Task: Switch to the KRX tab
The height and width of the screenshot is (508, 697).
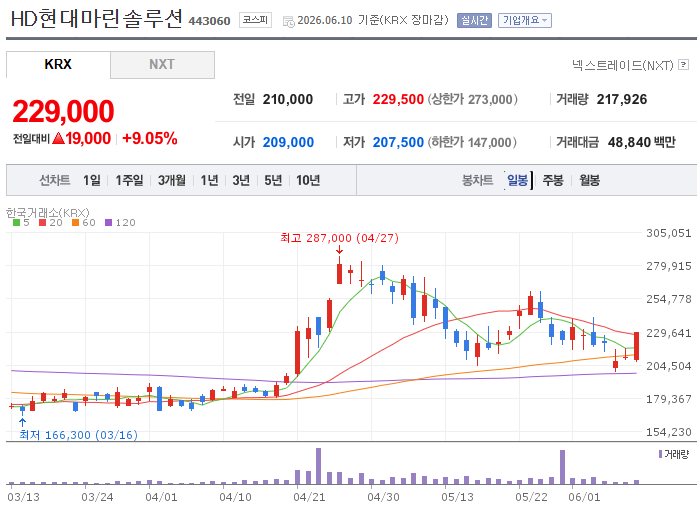Action: click(x=58, y=64)
